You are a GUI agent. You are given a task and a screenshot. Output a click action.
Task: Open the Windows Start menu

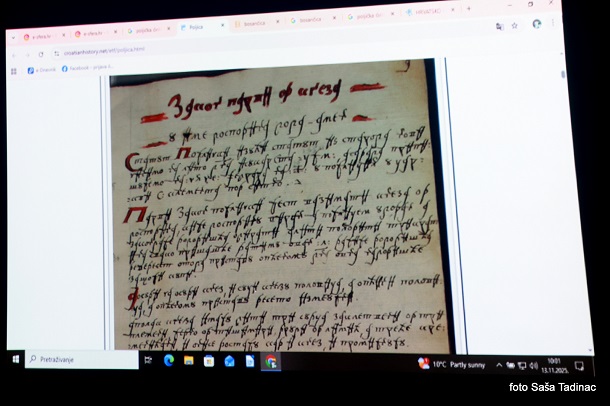pyautogui.click(x=15, y=357)
